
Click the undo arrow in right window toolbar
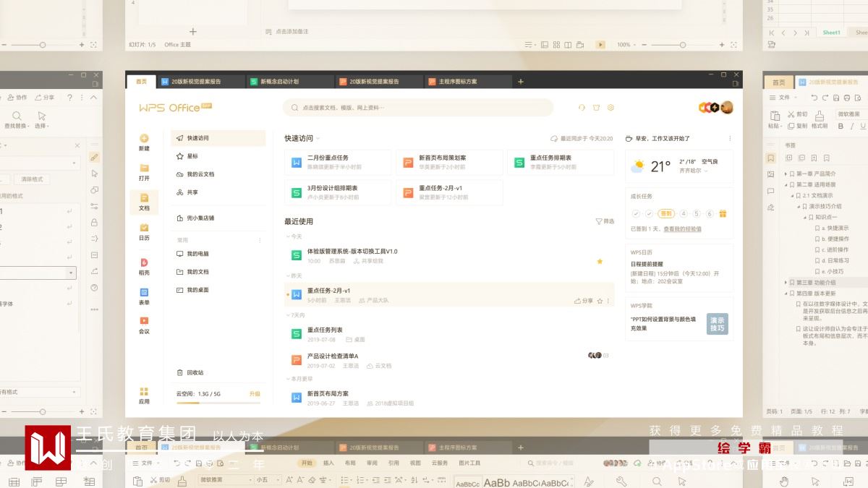814,97
